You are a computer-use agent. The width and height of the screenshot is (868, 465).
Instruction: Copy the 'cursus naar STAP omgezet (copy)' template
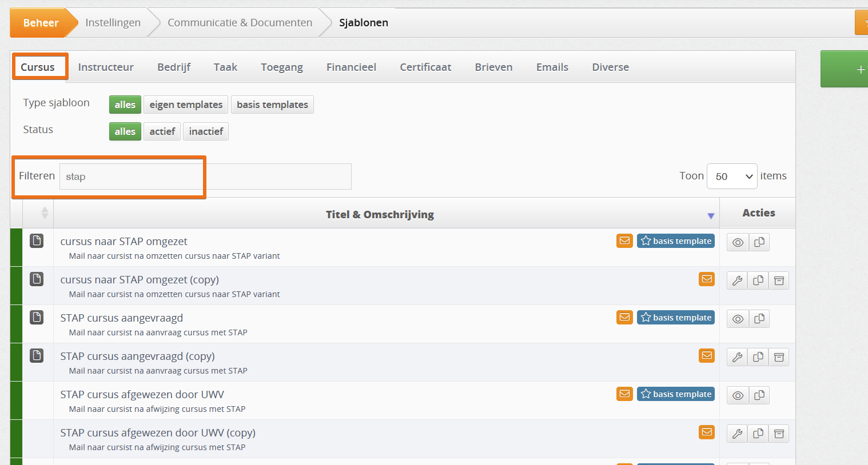pyautogui.click(x=758, y=280)
